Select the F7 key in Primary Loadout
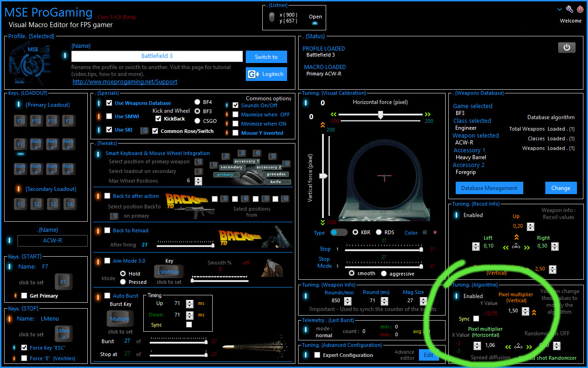 [20, 144]
